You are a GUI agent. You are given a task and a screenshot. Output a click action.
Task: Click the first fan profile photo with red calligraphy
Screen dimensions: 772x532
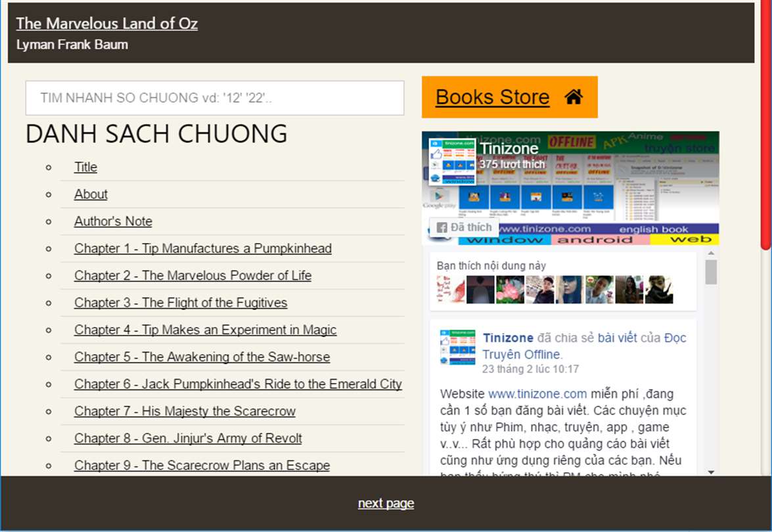[451, 290]
